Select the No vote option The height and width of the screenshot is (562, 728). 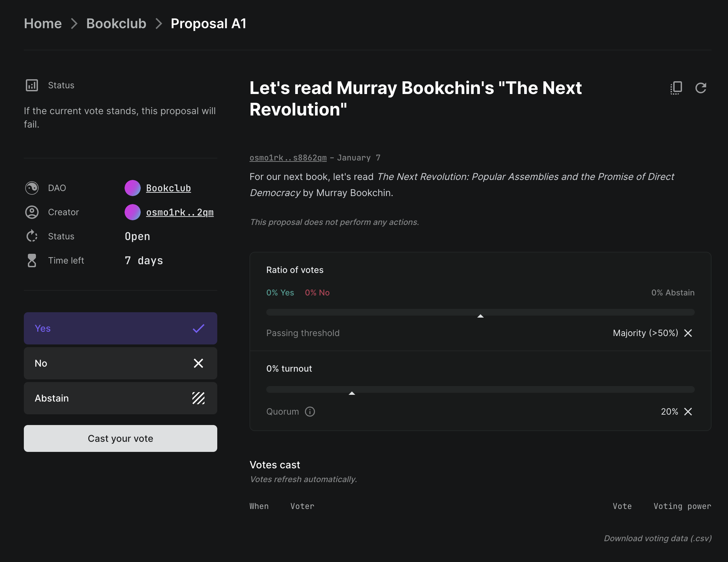click(120, 363)
